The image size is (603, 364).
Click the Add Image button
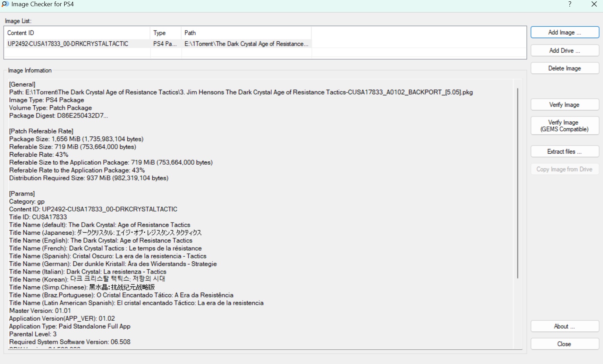click(x=564, y=32)
